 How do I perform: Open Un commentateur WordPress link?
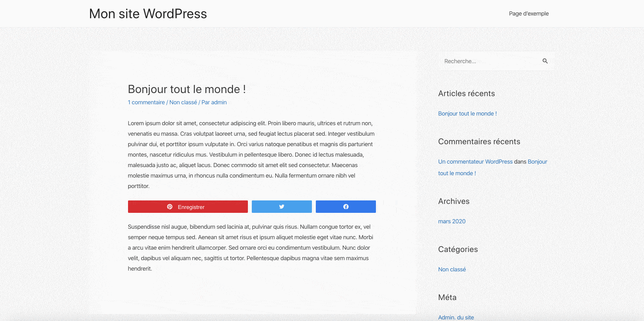point(475,162)
